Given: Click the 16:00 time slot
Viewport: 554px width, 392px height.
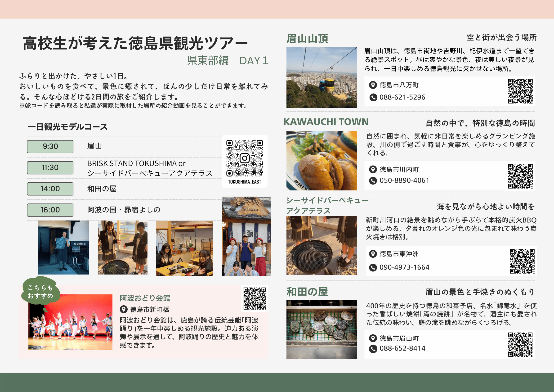Looking at the screenshot, I should pos(50,210).
